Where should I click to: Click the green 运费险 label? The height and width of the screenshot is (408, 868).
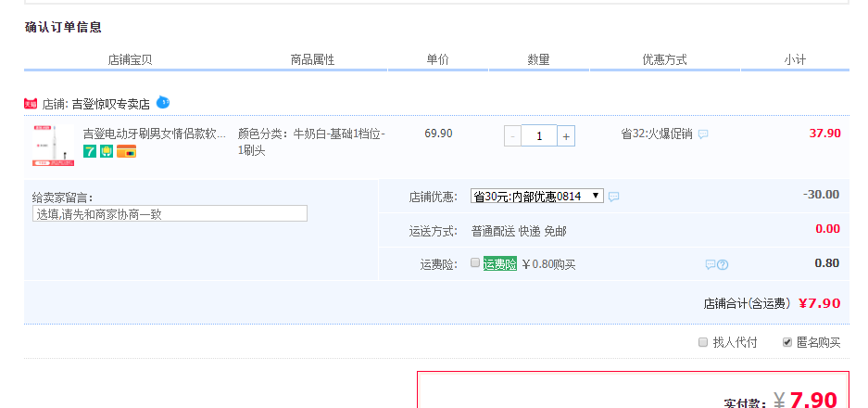(x=500, y=264)
